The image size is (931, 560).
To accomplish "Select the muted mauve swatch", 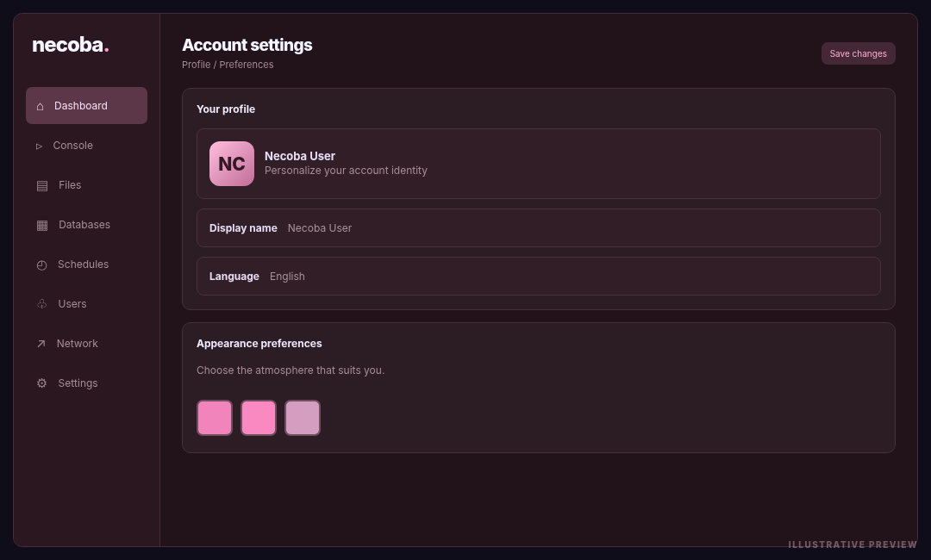I will (x=303, y=418).
